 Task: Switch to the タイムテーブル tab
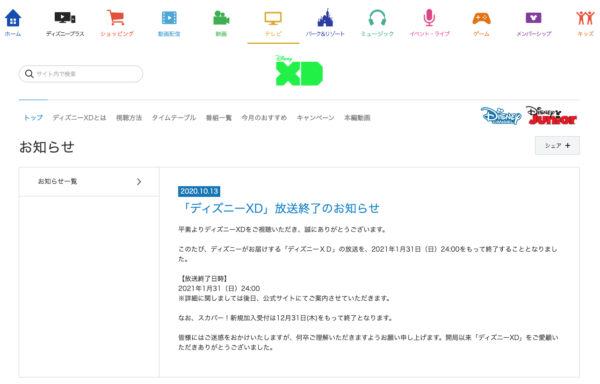point(174,117)
